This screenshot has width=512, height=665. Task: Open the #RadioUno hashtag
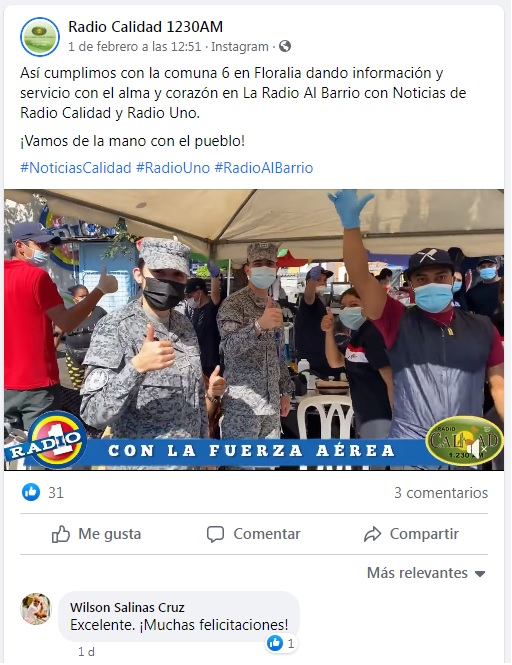[173, 168]
